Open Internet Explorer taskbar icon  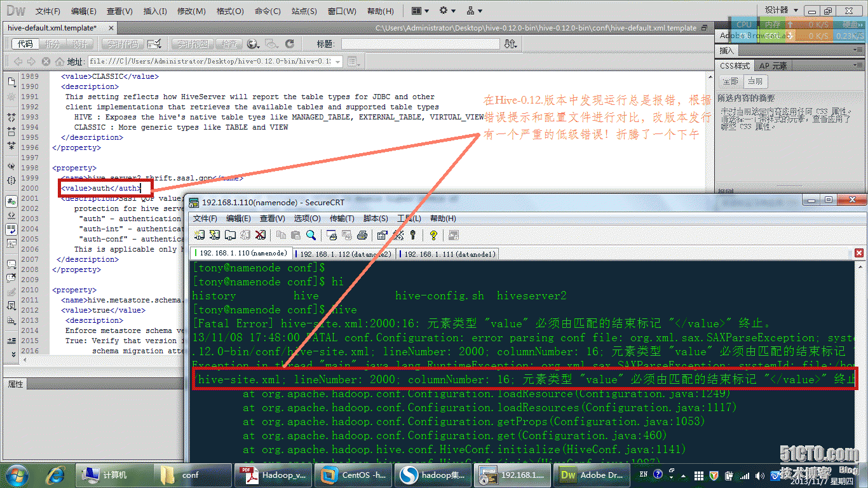tap(56, 474)
